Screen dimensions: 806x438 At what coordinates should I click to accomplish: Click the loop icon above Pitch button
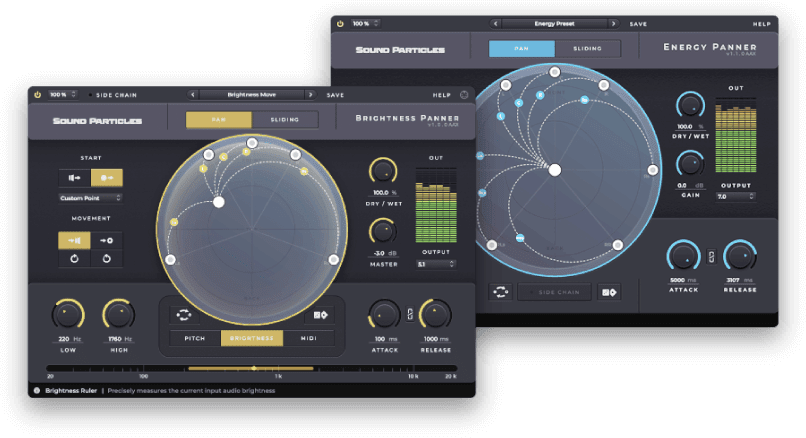click(x=183, y=314)
